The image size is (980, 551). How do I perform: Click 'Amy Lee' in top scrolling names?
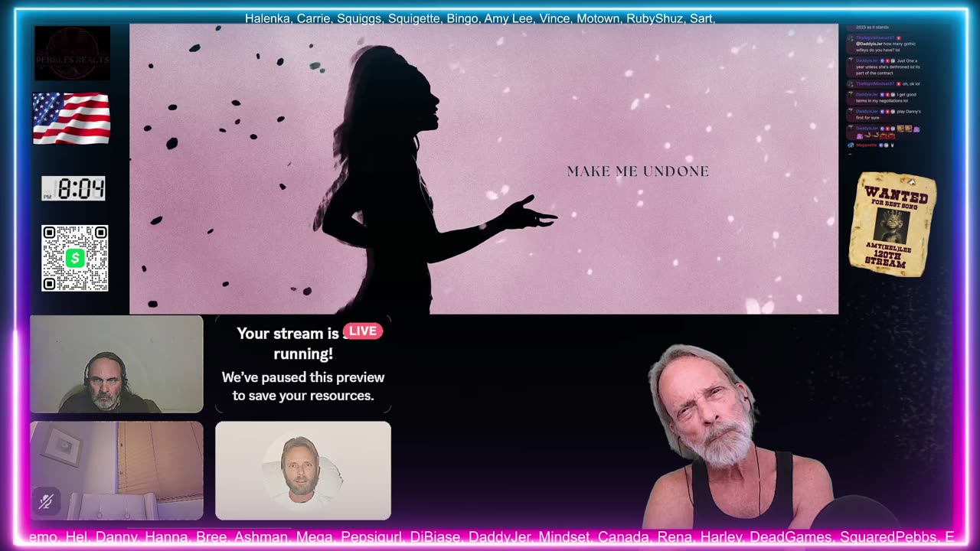coord(508,18)
